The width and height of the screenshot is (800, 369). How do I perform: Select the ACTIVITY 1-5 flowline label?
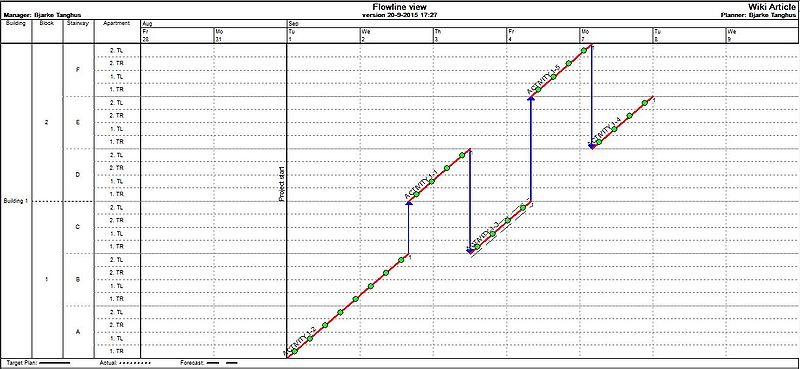[x=544, y=80]
